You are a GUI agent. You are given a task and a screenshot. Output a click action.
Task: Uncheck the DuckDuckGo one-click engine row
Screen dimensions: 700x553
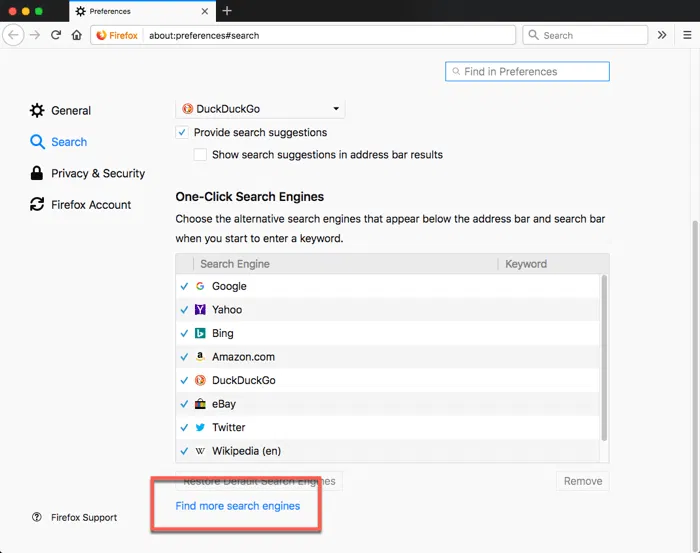[x=184, y=380]
